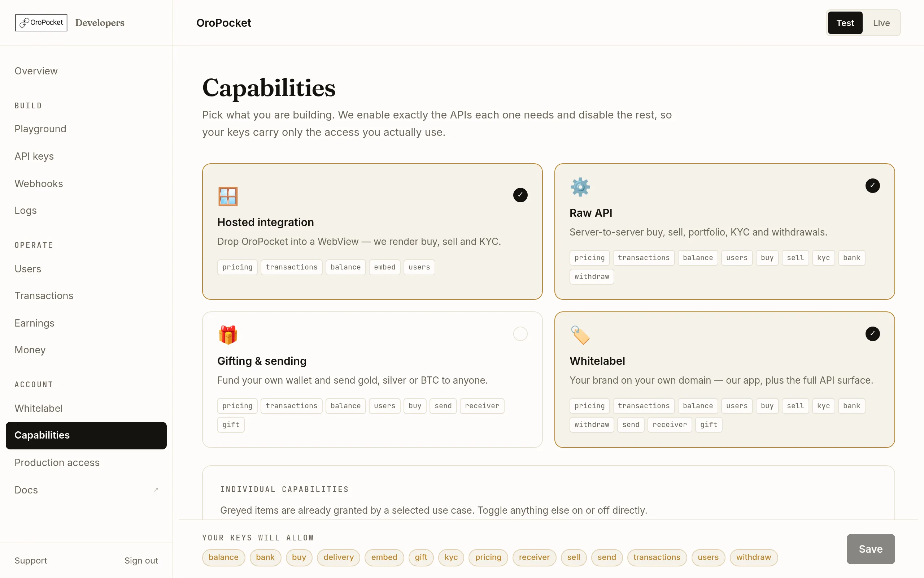Screen dimensions: 924x578
Task: Click the send chip in the keys summary
Action: 607,557
